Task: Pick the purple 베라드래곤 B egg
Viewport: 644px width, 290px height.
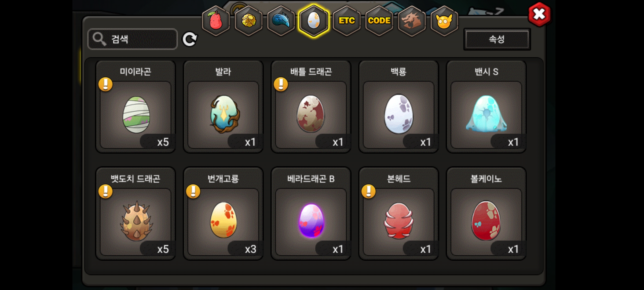Action: (311, 213)
